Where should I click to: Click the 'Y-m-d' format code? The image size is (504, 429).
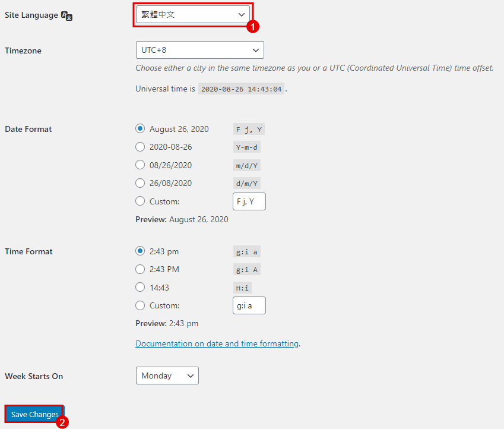click(247, 147)
